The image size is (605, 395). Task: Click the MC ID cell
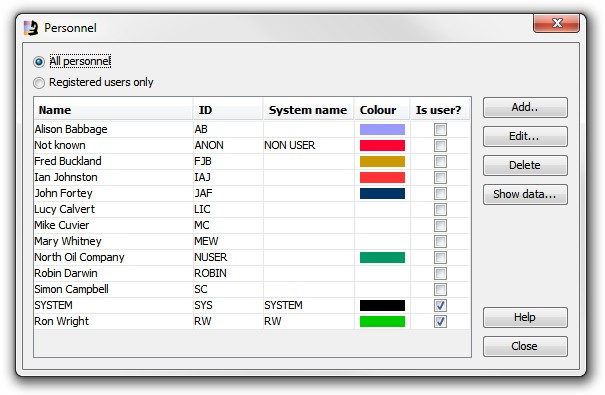pos(228,225)
